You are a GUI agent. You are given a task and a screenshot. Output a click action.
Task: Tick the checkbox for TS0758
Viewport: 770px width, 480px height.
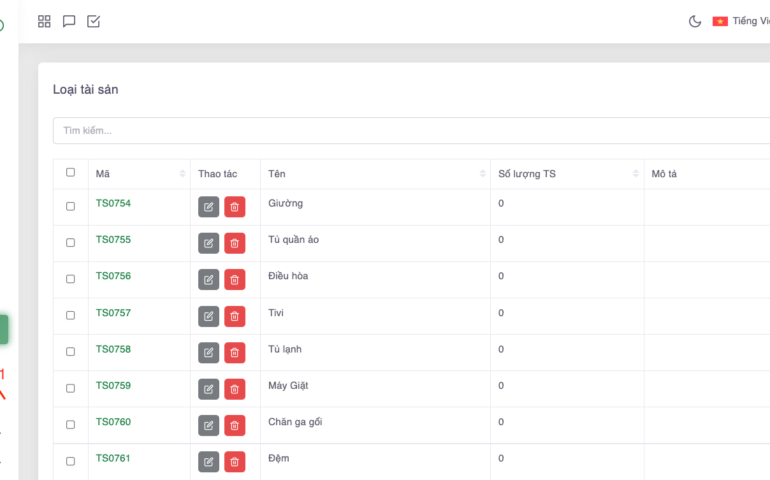click(x=70, y=352)
